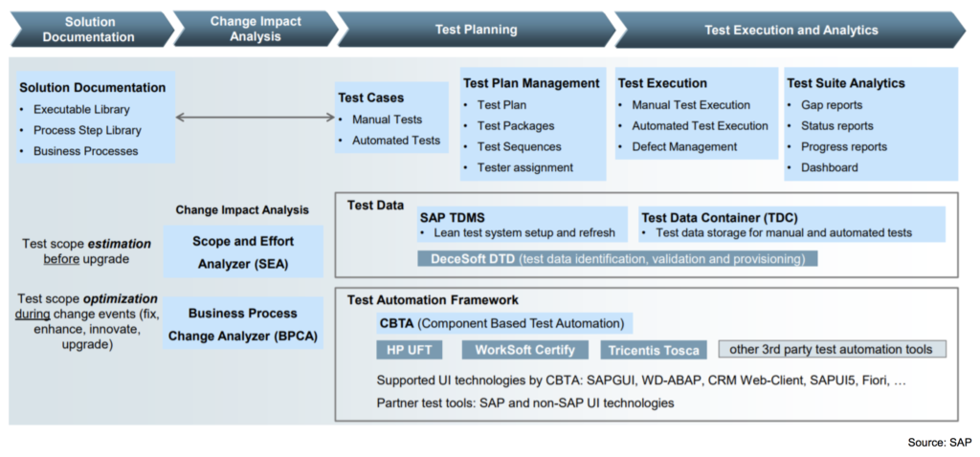Screen dimensions: 980x457
Task: Select the DeceSoft DTD bar
Action: tap(617, 258)
